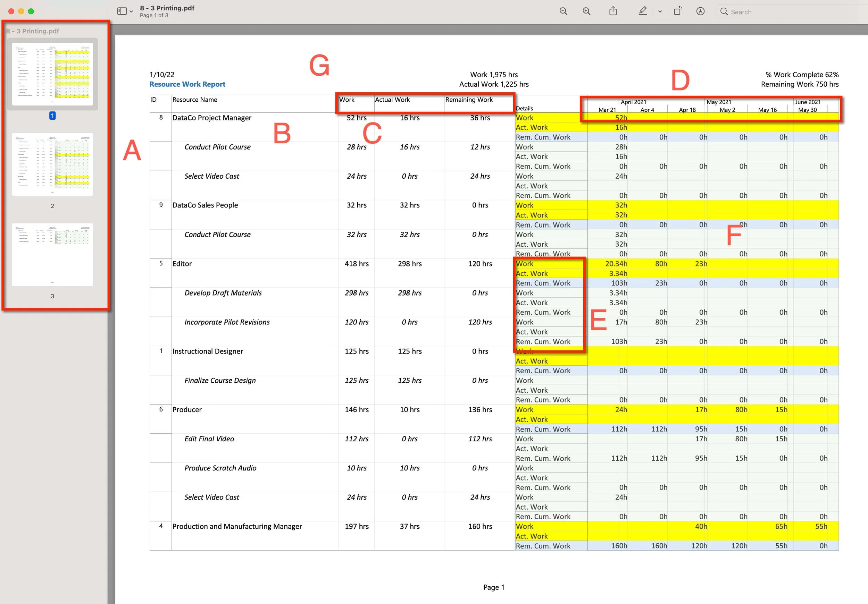868x604 pixels.
Task: Click the 'Resource Work Report' heading
Action: point(187,84)
